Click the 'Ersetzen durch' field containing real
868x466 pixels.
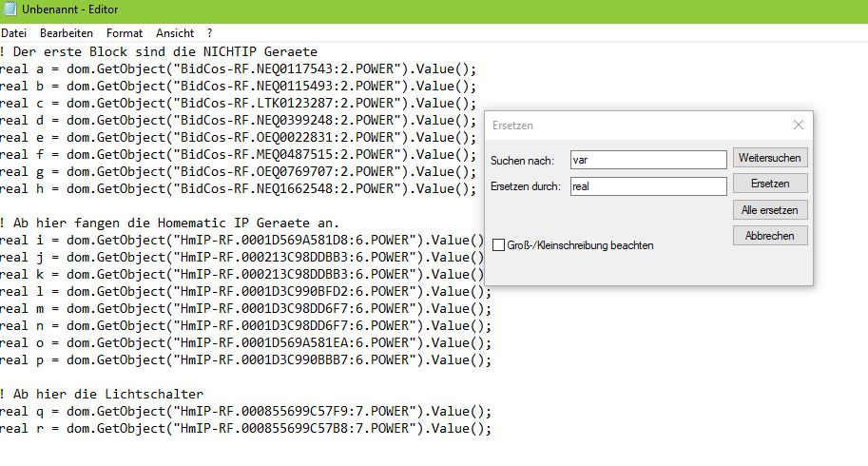(x=647, y=186)
